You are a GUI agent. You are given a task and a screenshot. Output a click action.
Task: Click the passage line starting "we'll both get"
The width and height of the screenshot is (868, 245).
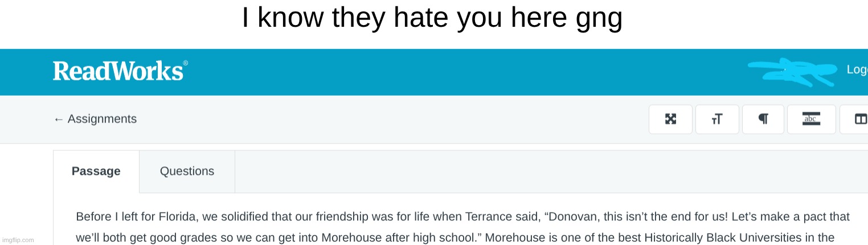[x=455, y=238]
